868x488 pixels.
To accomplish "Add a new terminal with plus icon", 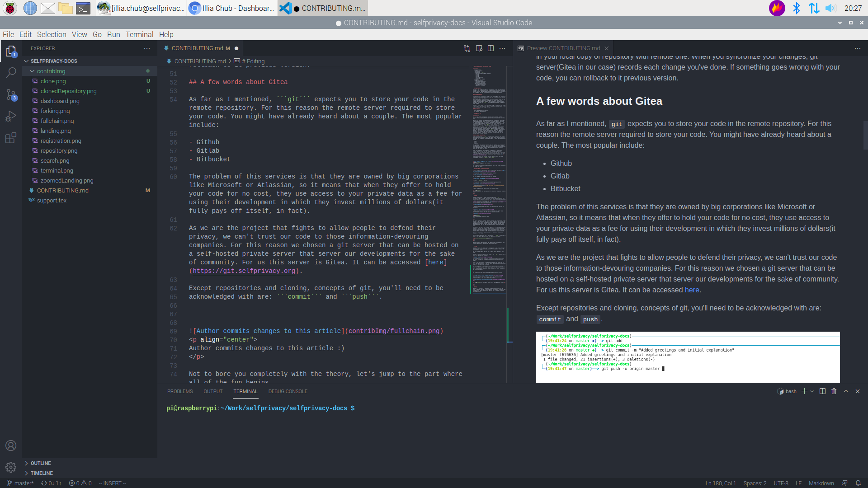I will 804,391.
